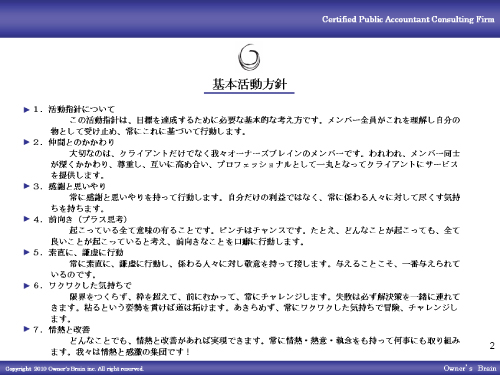Click the line starting が深くかかわり、尊重し
Viewport: 500px width, 375px height.
255,164
